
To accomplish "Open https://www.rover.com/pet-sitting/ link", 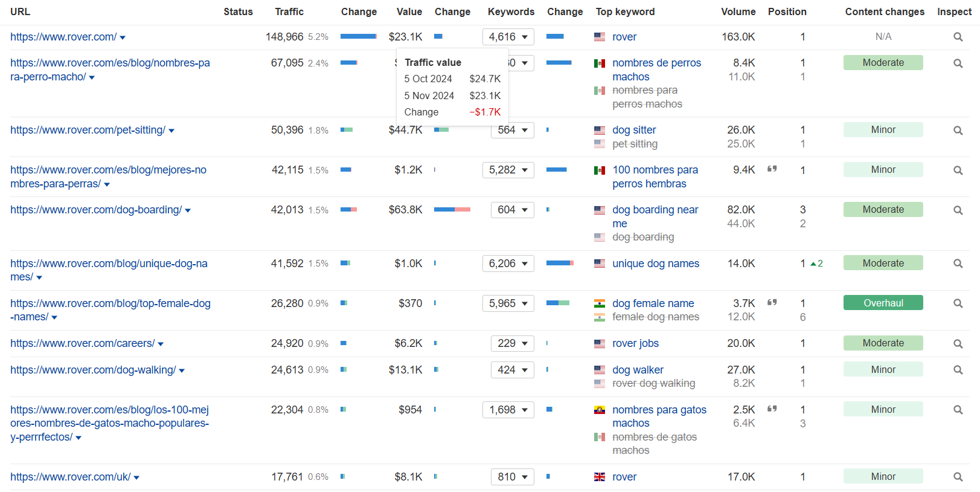I will click(x=88, y=130).
